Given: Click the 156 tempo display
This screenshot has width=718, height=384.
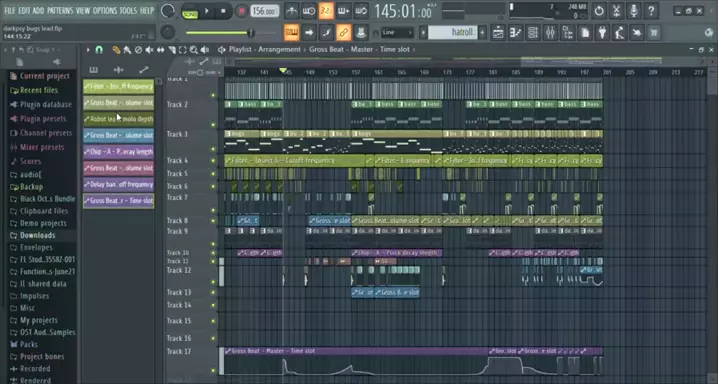Looking at the screenshot, I should [x=265, y=11].
